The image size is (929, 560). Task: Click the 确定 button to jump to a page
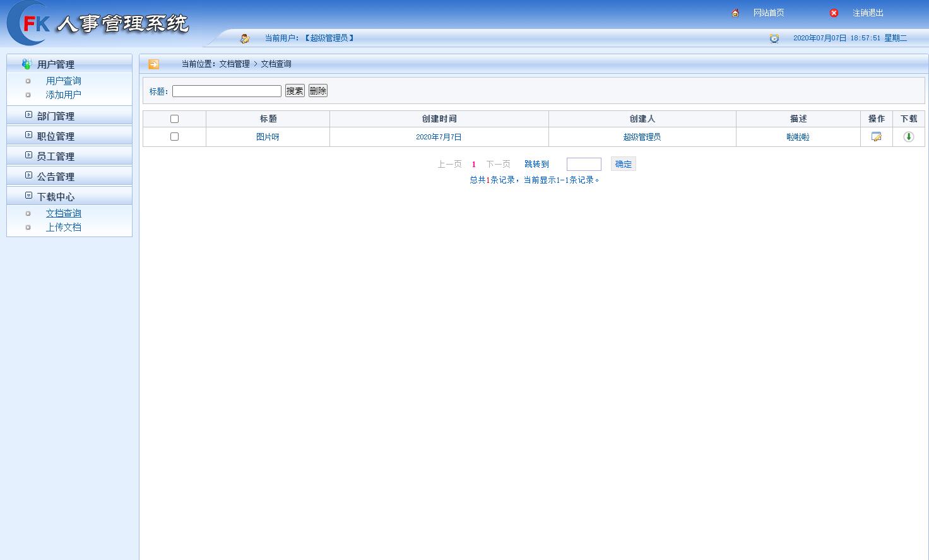pyautogui.click(x=624, y=164)
